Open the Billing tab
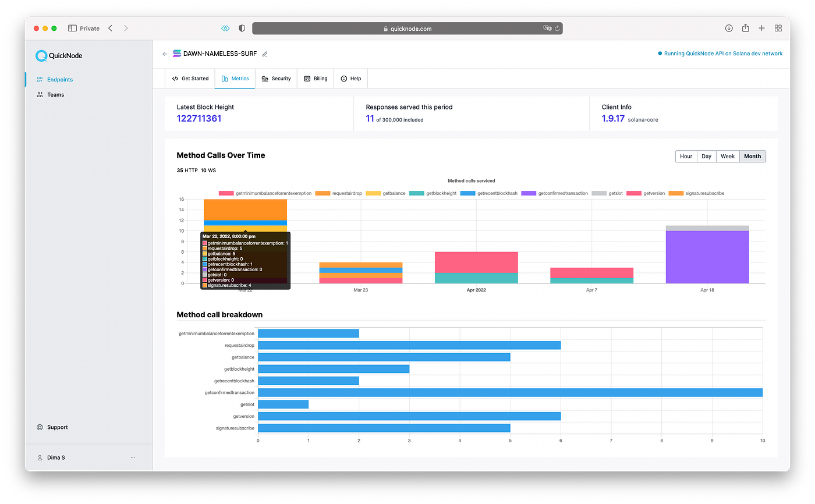Screen dimensions: 815x504 (x=316, y=79)
